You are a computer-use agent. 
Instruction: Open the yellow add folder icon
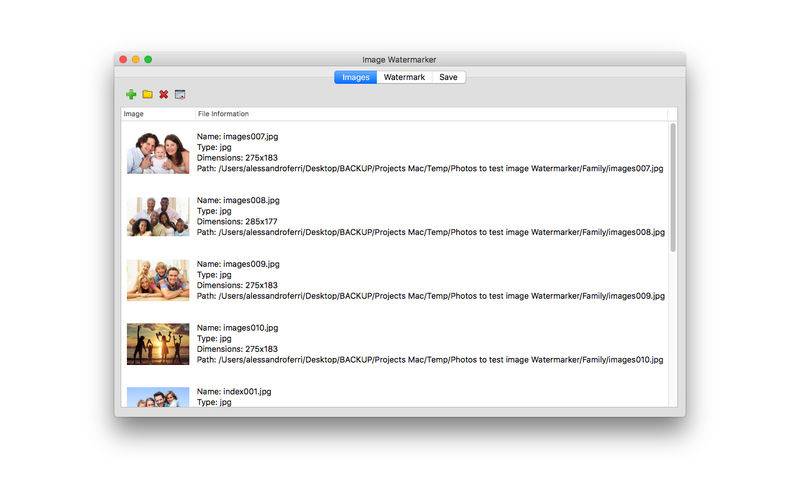pos(147,94)
